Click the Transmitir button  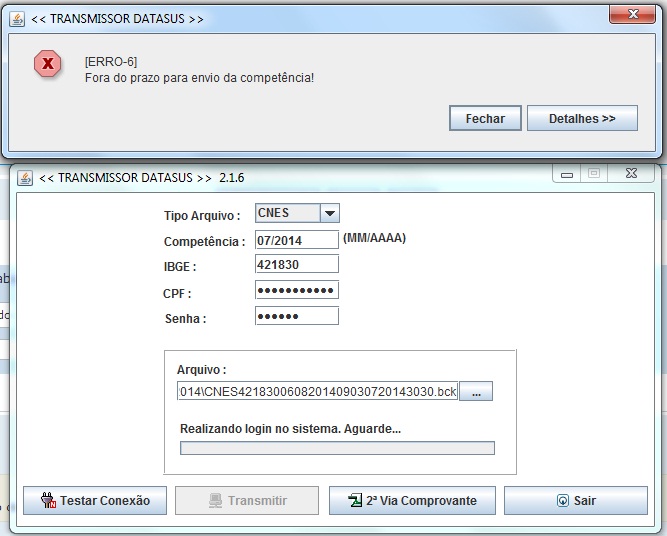coord(247,501)
